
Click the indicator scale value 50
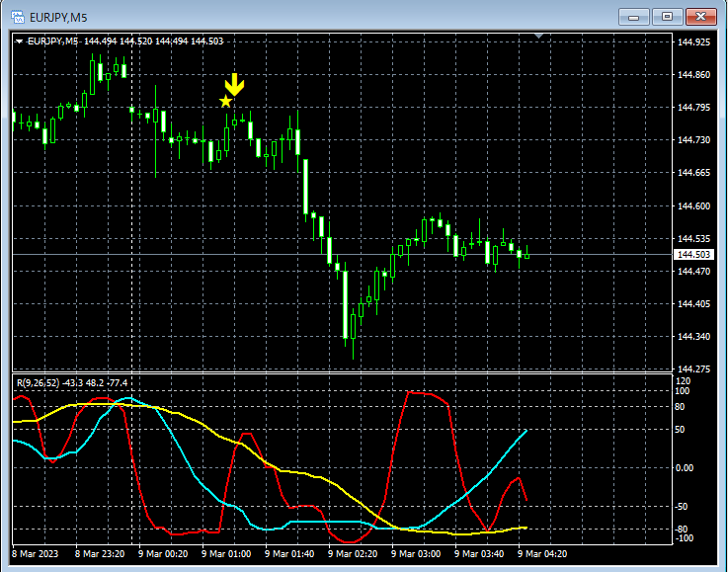coord(680,430)
